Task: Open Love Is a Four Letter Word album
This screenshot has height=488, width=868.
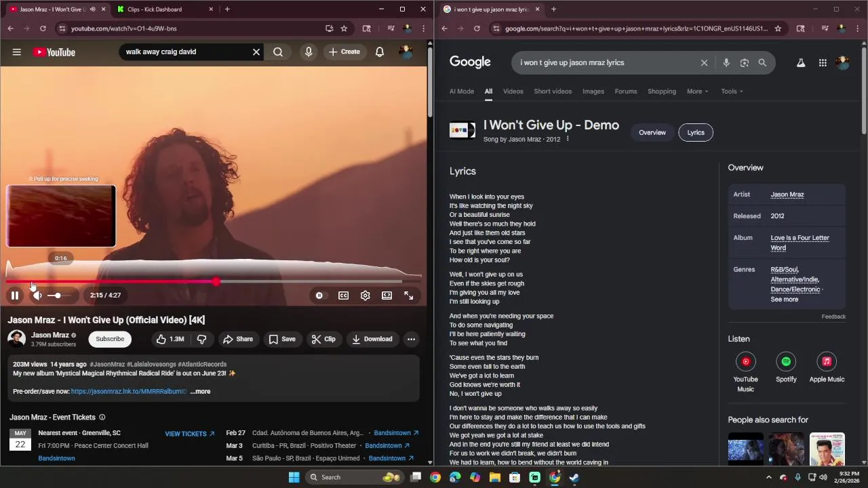Action: coord(800,243)
